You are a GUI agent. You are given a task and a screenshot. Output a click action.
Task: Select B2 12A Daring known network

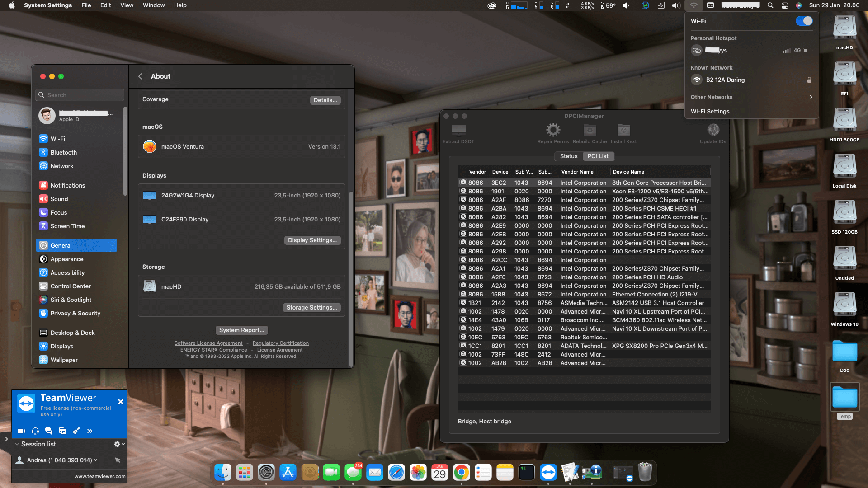point(751,80)
